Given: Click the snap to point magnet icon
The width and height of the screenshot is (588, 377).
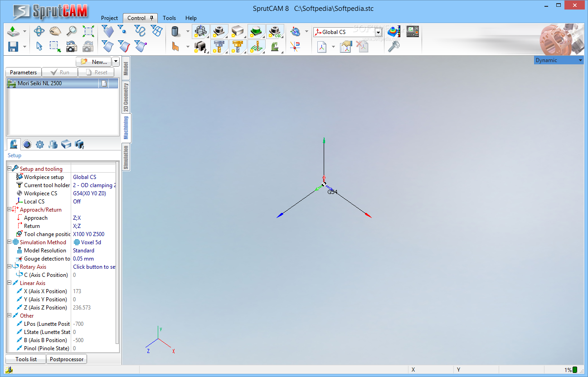Looking at the screenshot, I should [x=295, y=46].
